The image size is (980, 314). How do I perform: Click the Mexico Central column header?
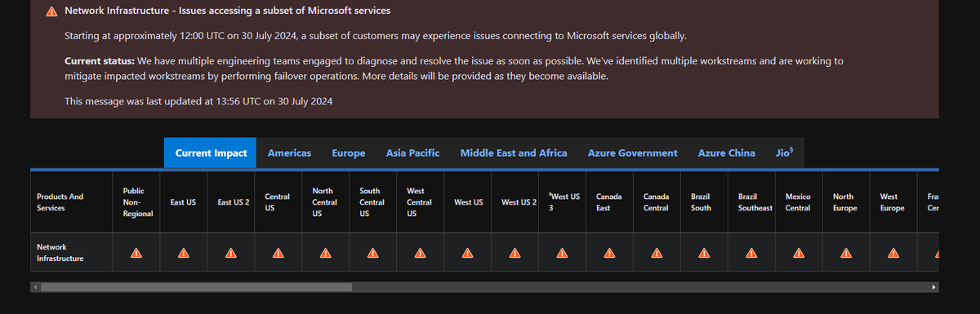(798, 202)
